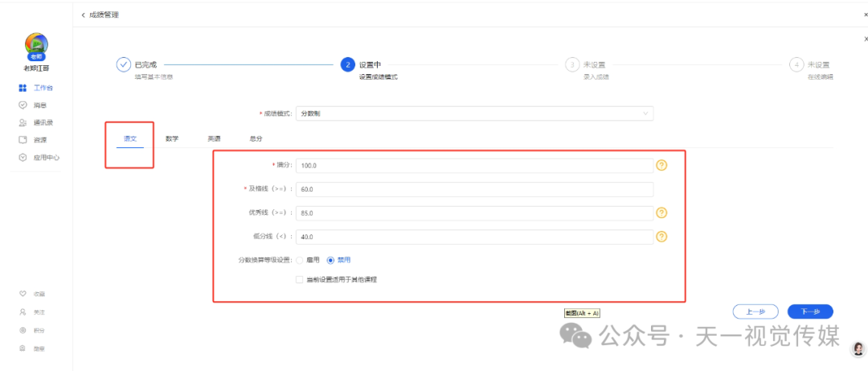This screenshot has height=371, width=868.
Task: Open the 资源 resources icon
Action: click(x=23, y=140)
